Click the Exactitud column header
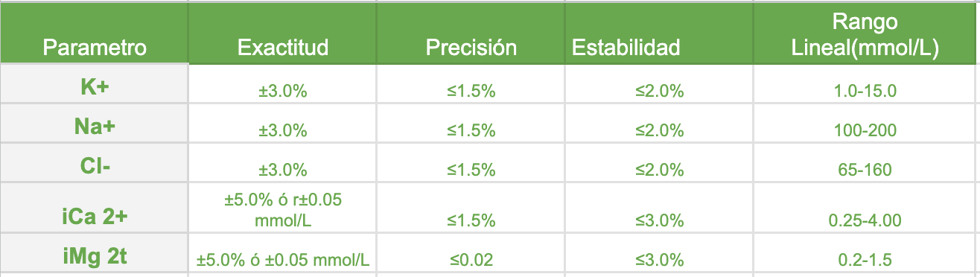The image size is (980, 277). 282,32
